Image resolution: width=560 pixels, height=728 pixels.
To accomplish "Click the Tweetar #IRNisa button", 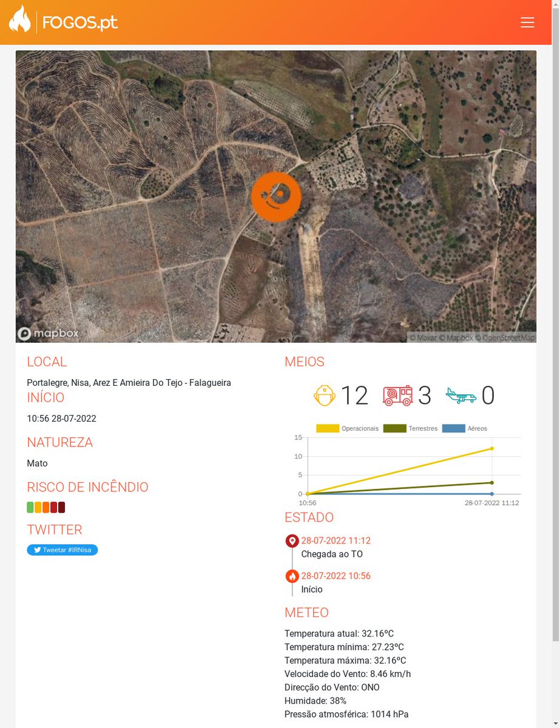I will pyautogui.click(x=62, y=550).
